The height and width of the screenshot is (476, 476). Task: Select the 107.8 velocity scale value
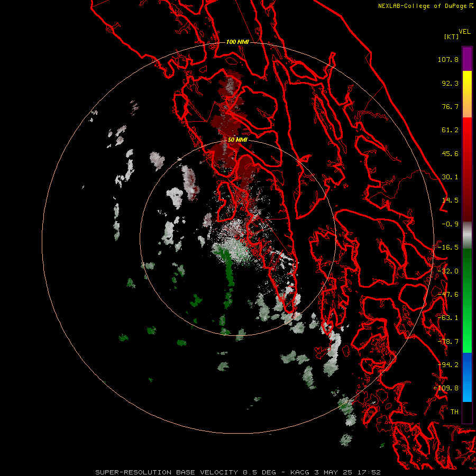tap(448, 59)
